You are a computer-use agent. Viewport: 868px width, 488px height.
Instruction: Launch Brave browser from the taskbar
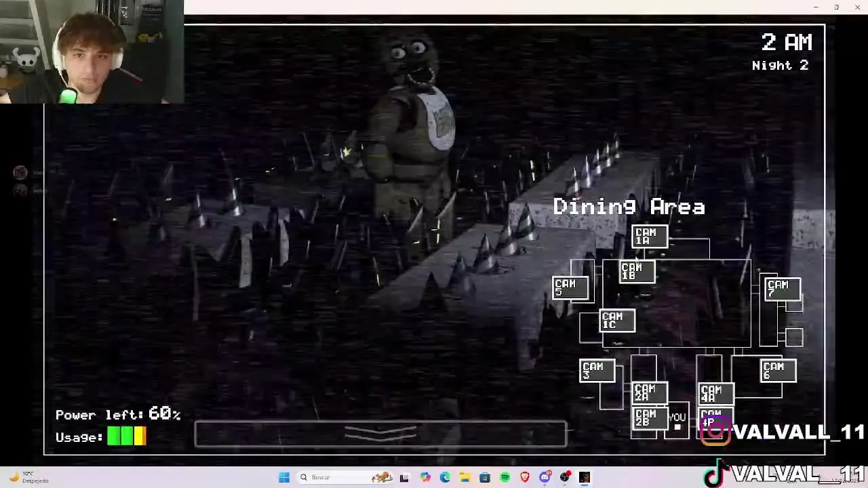(x=525, y=477)
